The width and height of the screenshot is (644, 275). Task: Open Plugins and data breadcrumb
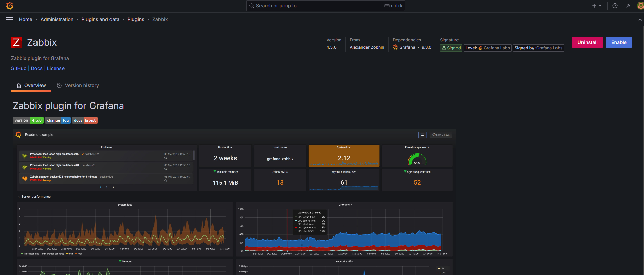tap(100, 19)
